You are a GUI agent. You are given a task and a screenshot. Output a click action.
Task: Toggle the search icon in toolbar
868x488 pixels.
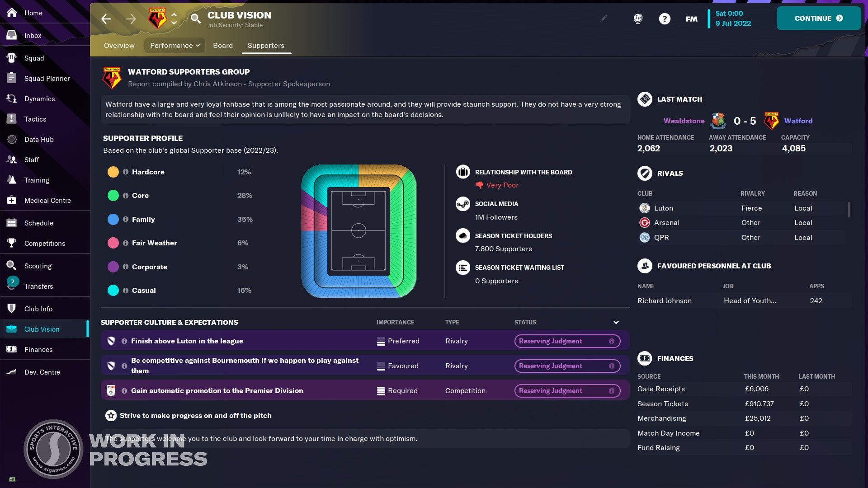click(196, 19)
